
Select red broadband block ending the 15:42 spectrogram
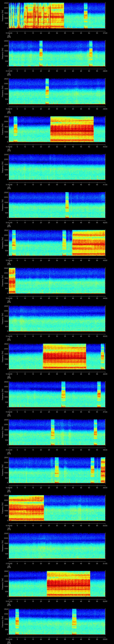(x=89, y=243)
